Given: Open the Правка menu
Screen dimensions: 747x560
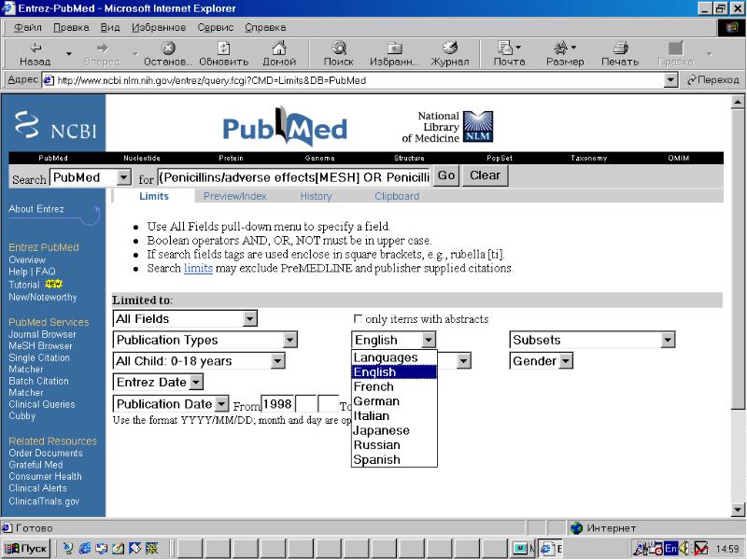Looking at the screenshot, I should click(x=71, y=28).
